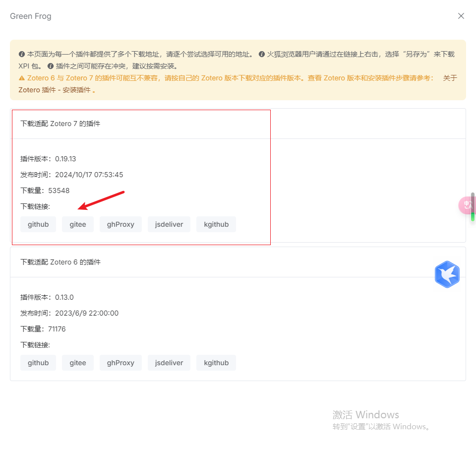Screen dimensions: 476x456
Task: Click the orange warning triangle icon
Action: point(21,78)
